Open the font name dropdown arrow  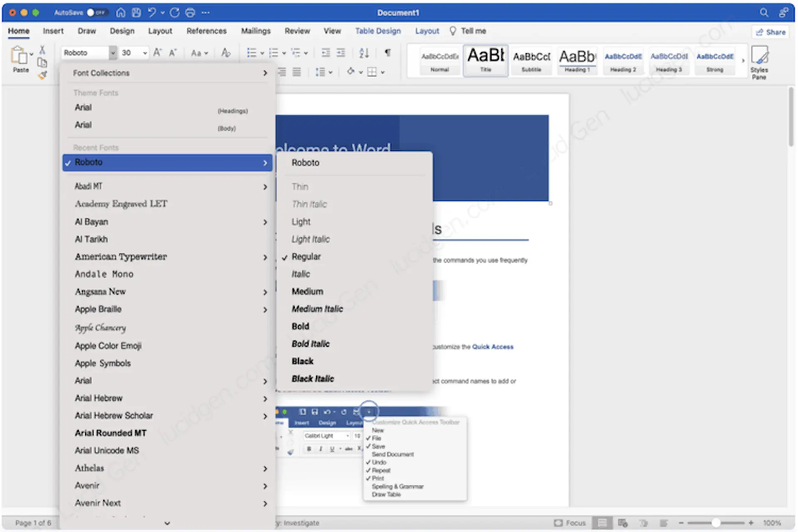click(113, 53)
